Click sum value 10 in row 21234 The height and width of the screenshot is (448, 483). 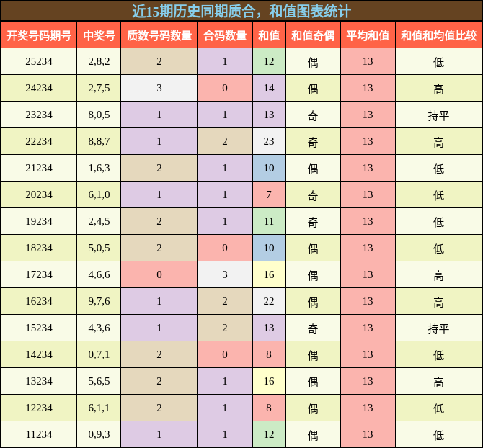[269, 168]
